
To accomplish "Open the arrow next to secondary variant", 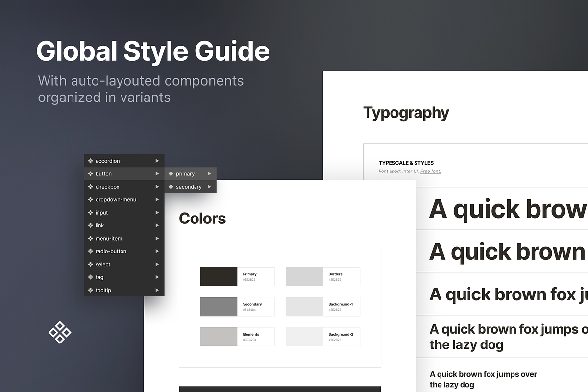I will click(x=209, y=187).
